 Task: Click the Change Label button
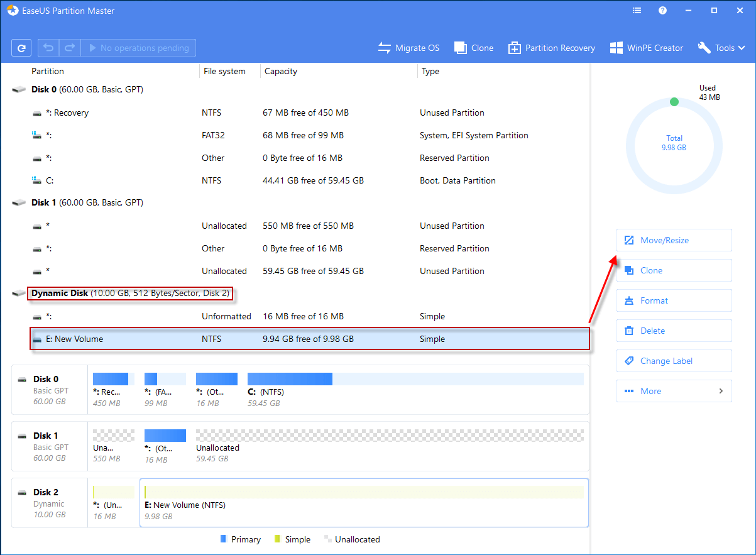point(674,361)
